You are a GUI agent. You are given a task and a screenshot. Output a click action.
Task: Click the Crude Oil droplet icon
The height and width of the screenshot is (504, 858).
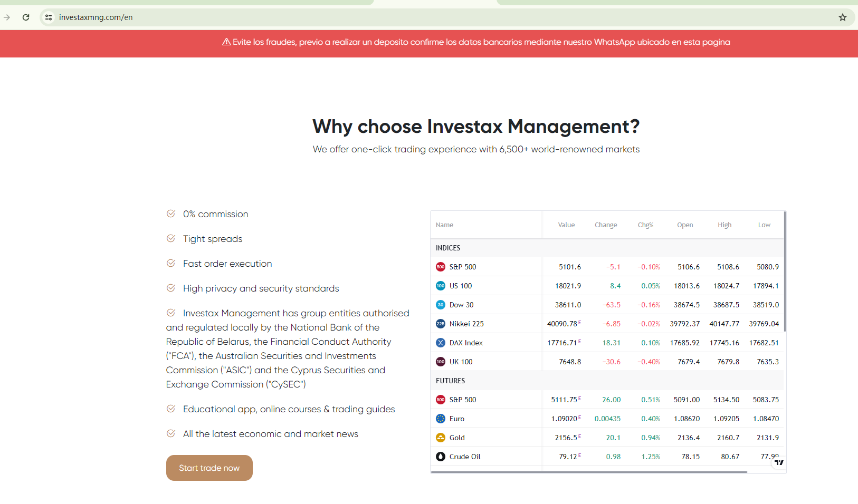pos(441,457)
